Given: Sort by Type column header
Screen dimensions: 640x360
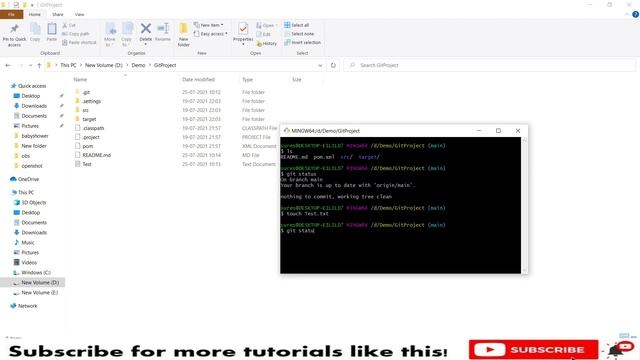Looking at the screenshot, I should [x=247, y=80].
